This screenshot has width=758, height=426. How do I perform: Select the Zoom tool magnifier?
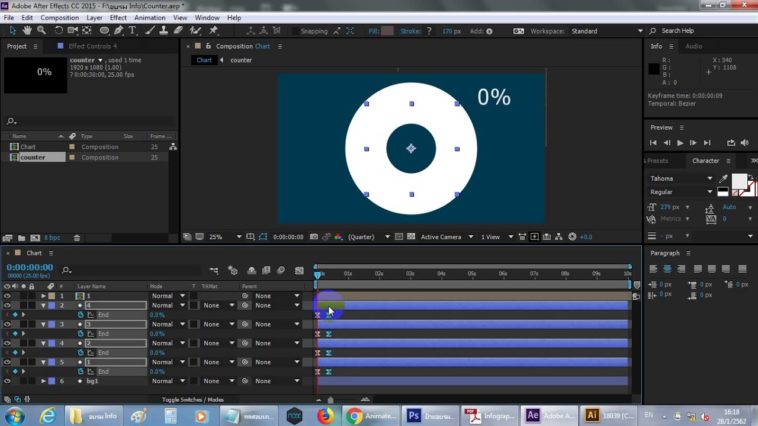pos(40,31)
